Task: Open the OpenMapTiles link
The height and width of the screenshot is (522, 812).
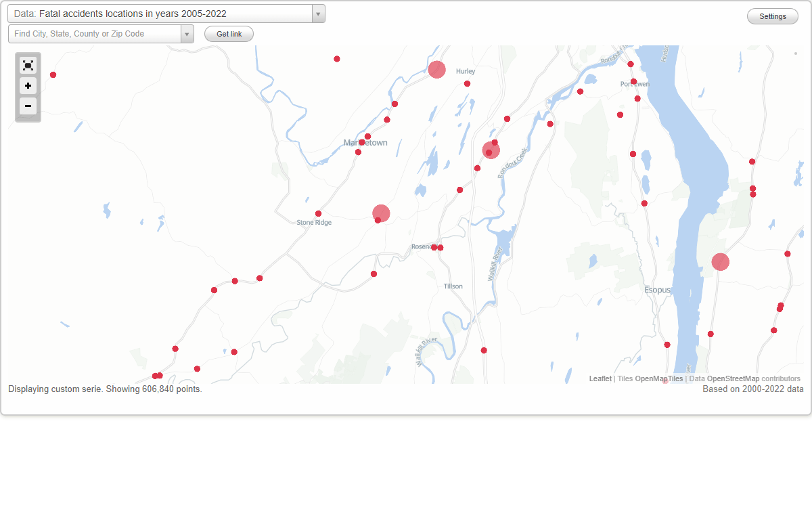Action: (x=658, y=378)
